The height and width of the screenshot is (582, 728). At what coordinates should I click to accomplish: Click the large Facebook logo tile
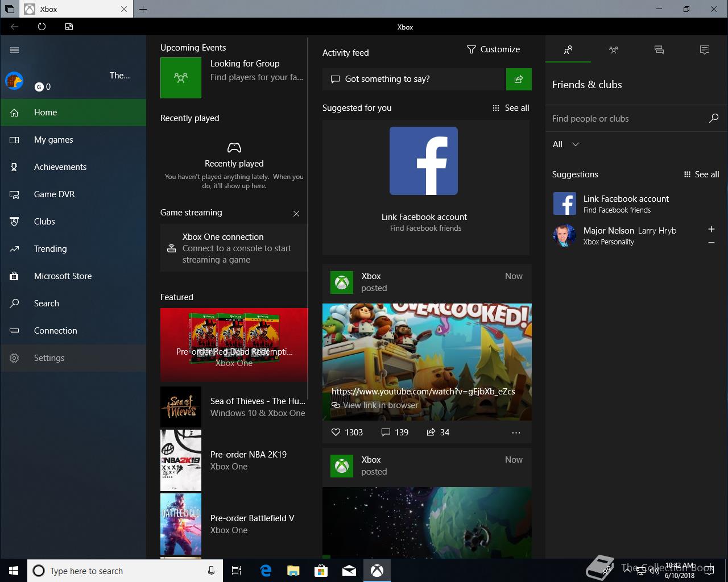point(424,161)
